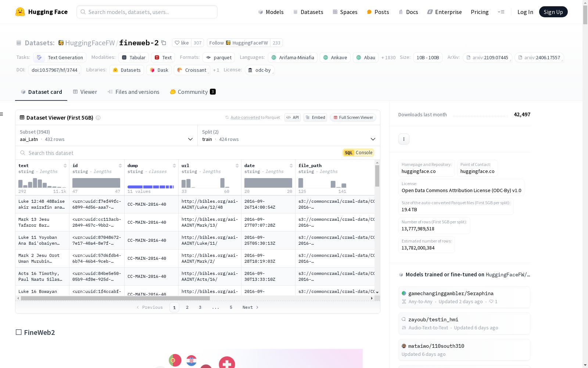The image size is (588, 368).
Task: Click the HuggingFaceFW organization link in the title
Action: (x=90, y=43)
